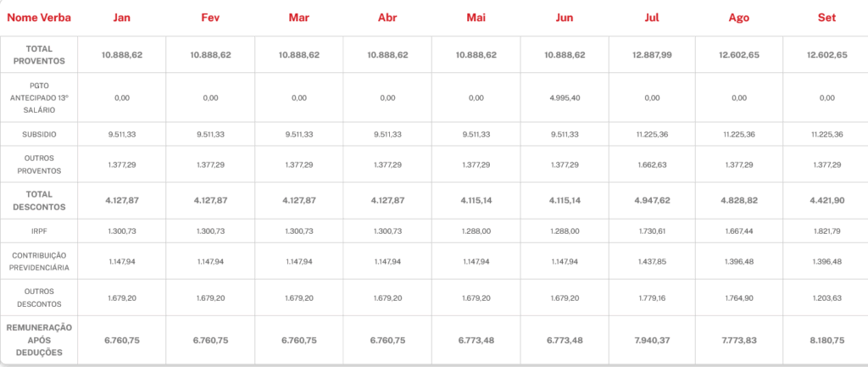The width and height of the screenshot is (868, 367).
Task: Click the TOTAL DESCONTOS row label
Action: (x=38, y=200)
